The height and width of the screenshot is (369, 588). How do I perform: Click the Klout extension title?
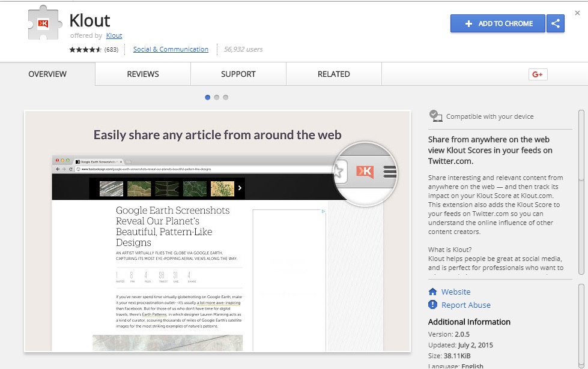89,20
